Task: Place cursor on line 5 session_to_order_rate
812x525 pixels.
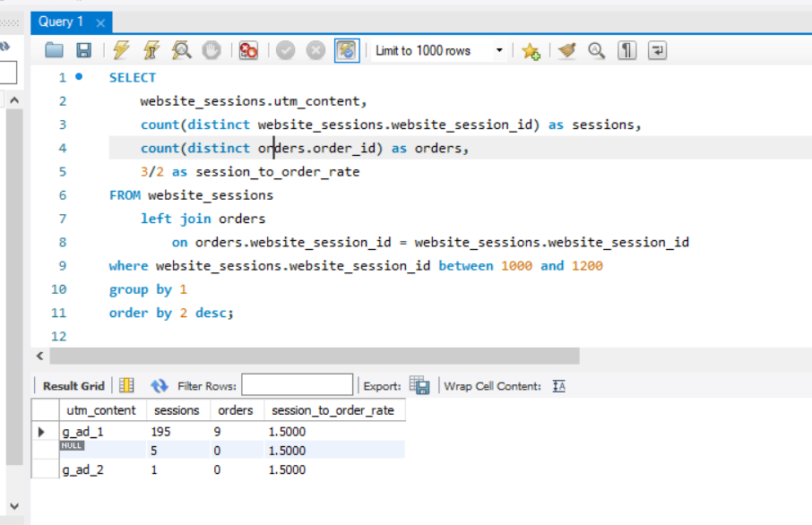Action: pos(277,172)
